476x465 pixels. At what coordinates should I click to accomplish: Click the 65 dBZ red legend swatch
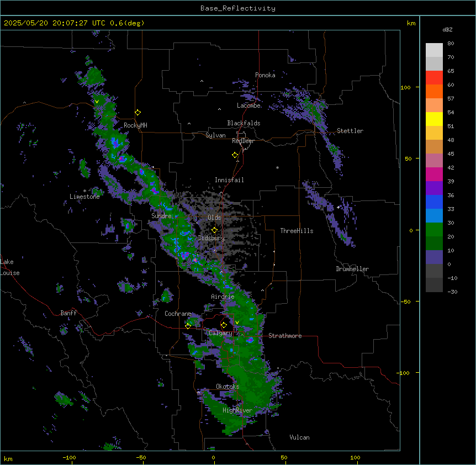coord(434,78)
